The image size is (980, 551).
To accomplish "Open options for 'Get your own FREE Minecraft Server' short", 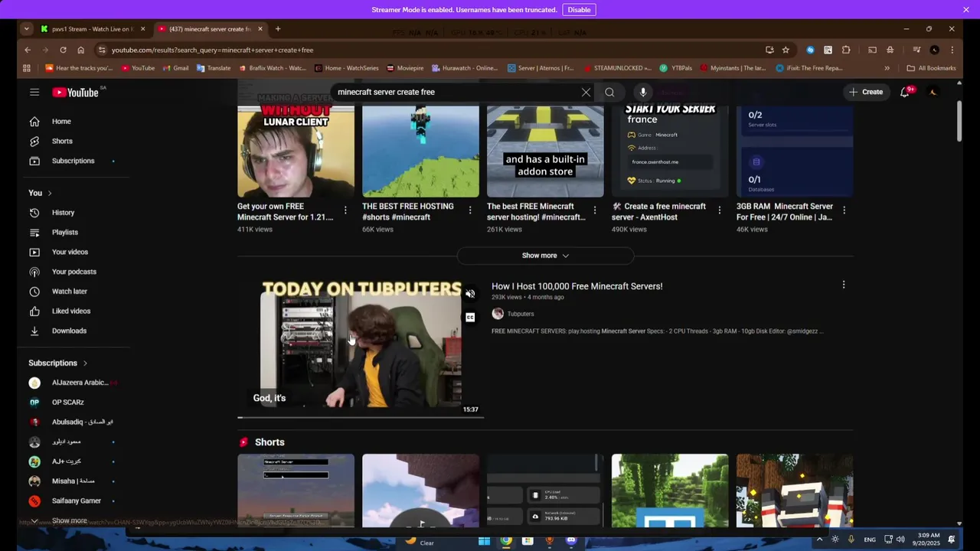I will pyautogui.click(x=345, y=210).
